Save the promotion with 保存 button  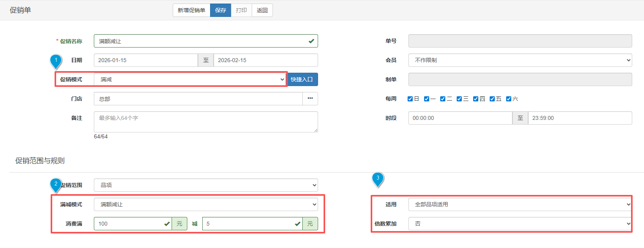[x=220, y=10]
